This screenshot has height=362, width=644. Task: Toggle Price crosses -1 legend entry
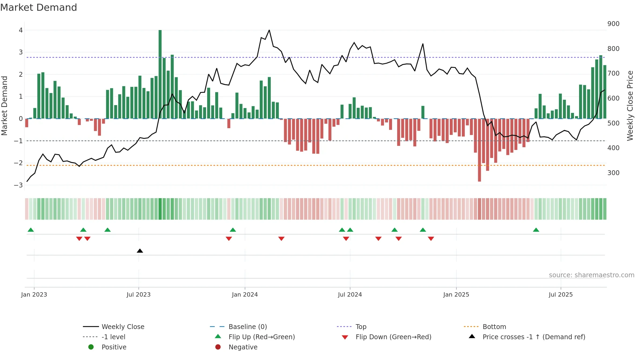527,337
